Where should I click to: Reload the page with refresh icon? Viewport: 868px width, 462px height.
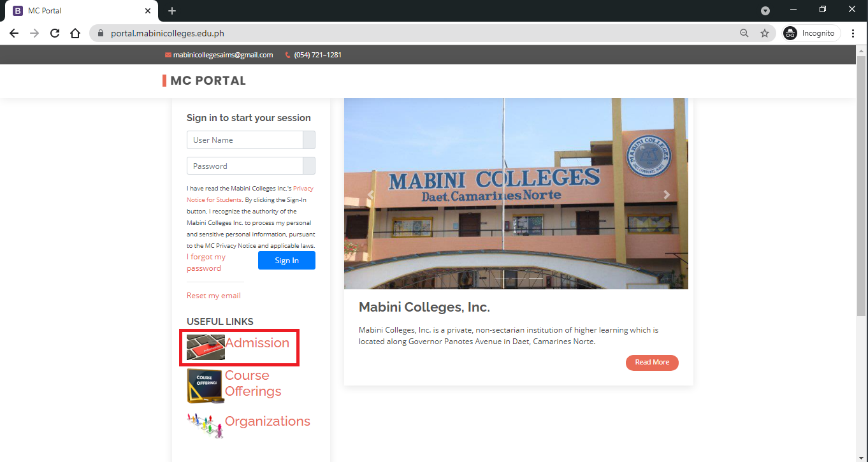point(55,34)
